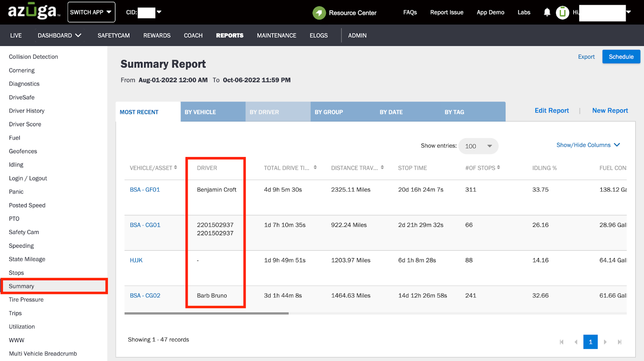644x361 pixels.
Task: Open Diagnostics report
Action: click(x=24, y=84)
